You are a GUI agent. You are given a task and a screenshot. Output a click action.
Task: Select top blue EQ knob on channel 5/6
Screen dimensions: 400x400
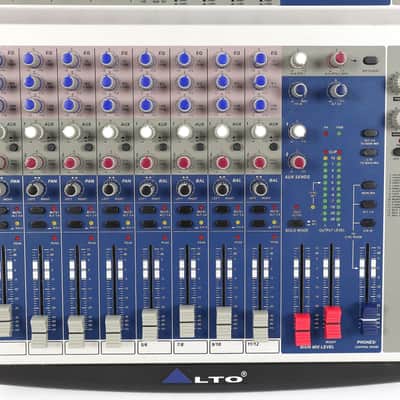click(x=145, y=59)
